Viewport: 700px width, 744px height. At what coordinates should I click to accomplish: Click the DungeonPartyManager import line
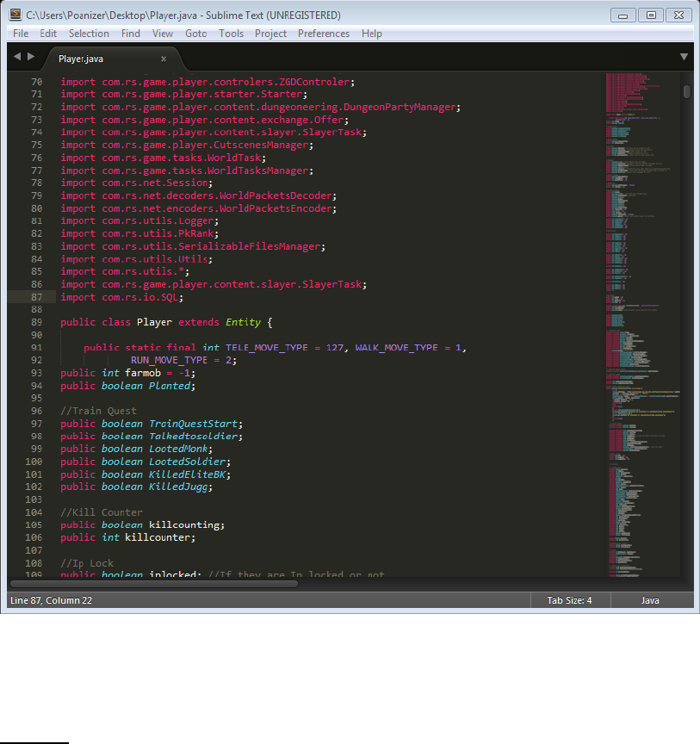pos(261,108)
